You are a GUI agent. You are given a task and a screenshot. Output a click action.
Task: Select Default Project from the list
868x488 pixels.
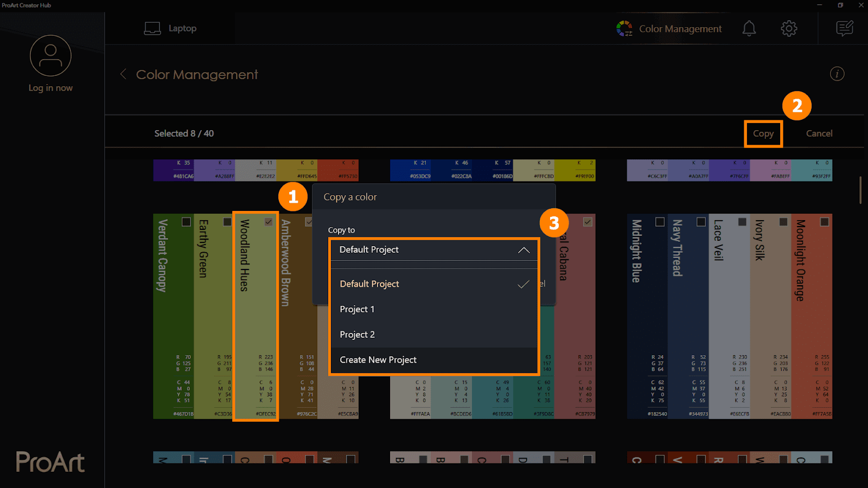pyautogui.click(x=434, y=284)
